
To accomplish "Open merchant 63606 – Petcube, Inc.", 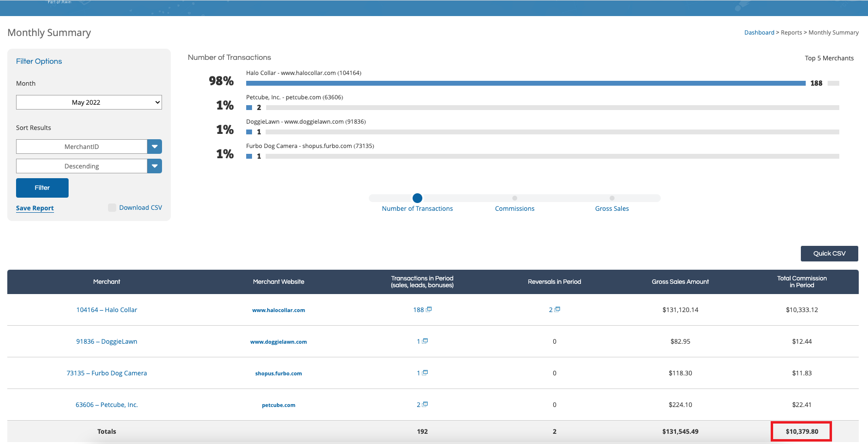I will [107, 405].
